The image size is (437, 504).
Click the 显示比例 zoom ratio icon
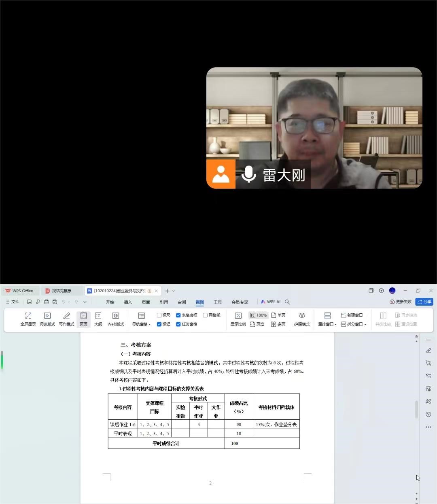tap(238, 316)
